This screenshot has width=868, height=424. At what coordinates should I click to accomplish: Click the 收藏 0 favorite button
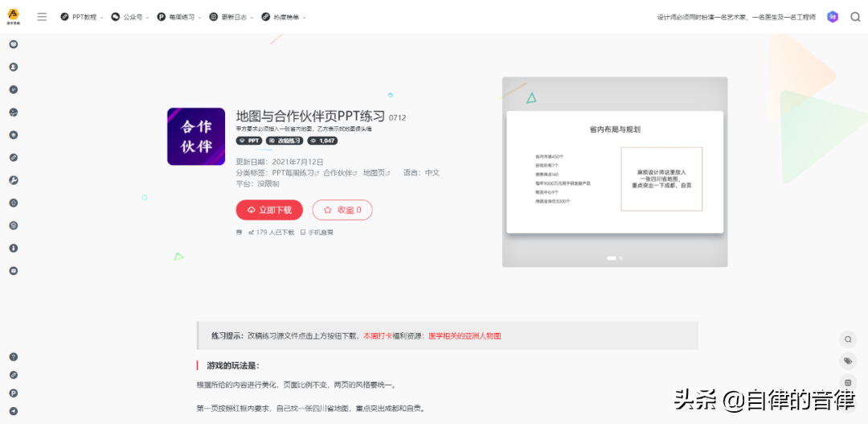(x=342, y=210)
